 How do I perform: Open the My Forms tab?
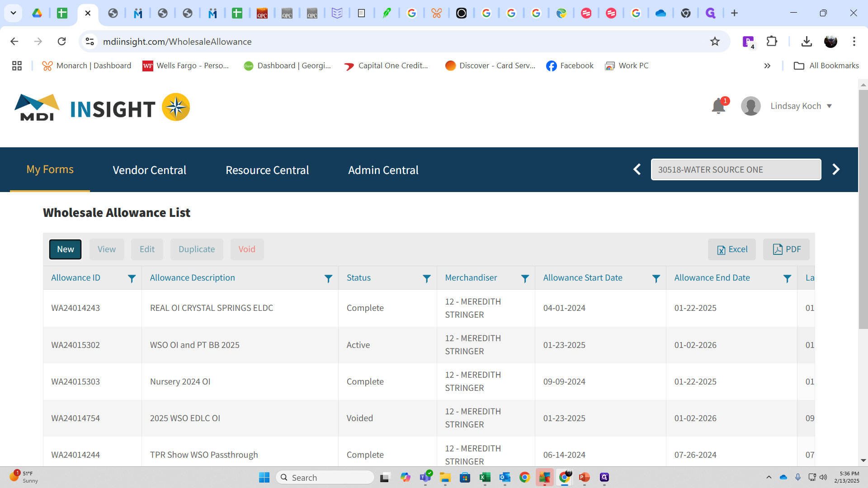click(x=50, y=169)
